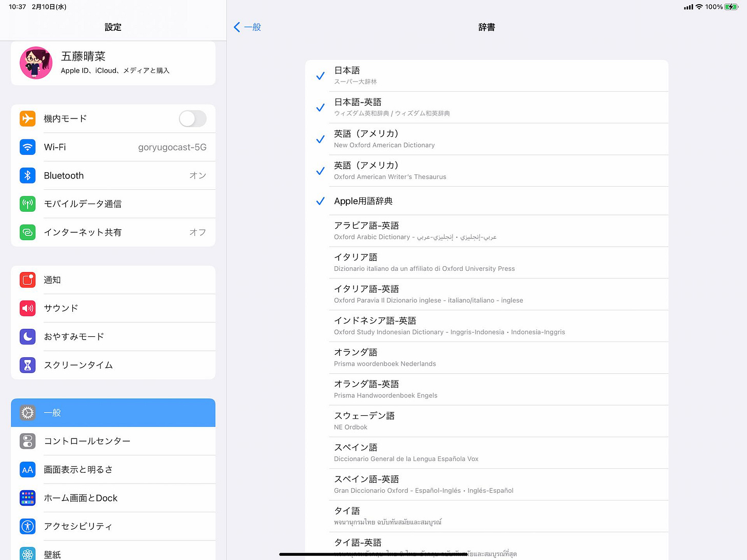Screen dimensions: 747x560
Task: Tap the 五藤晴菜 profile avatar picture
Action: click(x=35, y=63)
